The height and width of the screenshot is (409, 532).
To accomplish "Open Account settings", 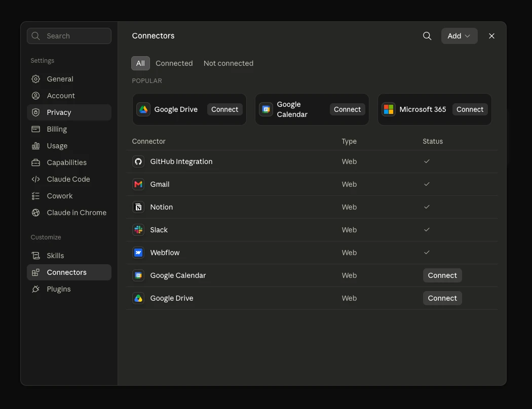I will (x=69, y=96).
